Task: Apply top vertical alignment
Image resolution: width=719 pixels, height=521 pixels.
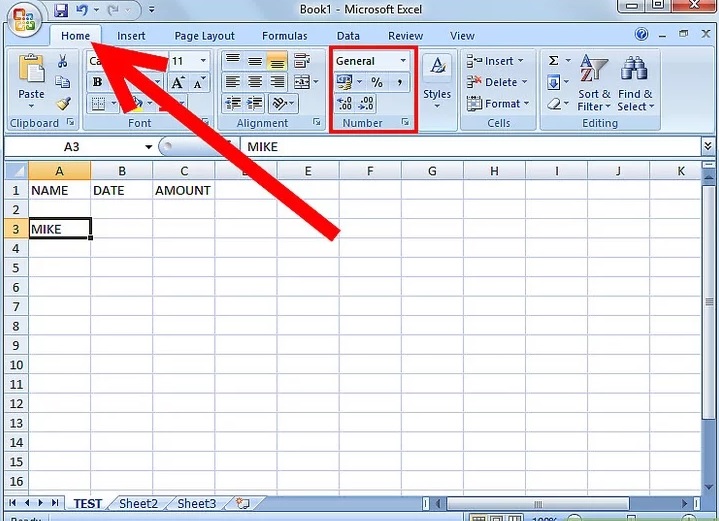Action: coord(232,60)
